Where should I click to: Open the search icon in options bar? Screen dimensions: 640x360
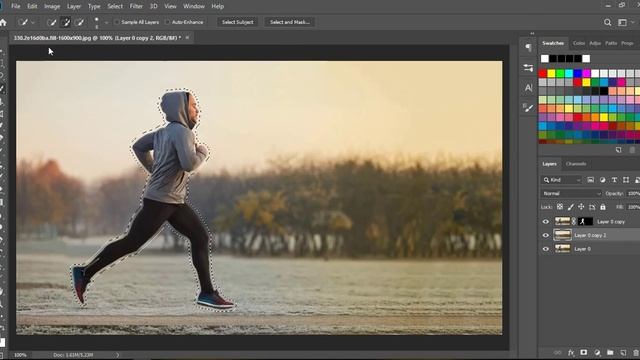pyautogui.click(x=607, y=22)
